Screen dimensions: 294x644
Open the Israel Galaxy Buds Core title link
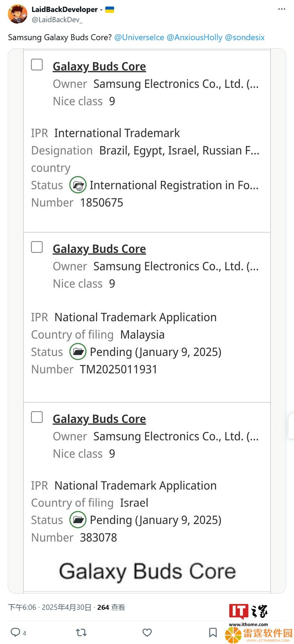(99, 419)
